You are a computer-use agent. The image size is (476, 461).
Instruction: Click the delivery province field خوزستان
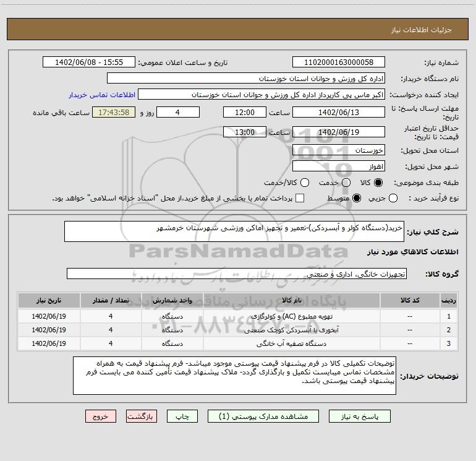(x=339, y=150)
